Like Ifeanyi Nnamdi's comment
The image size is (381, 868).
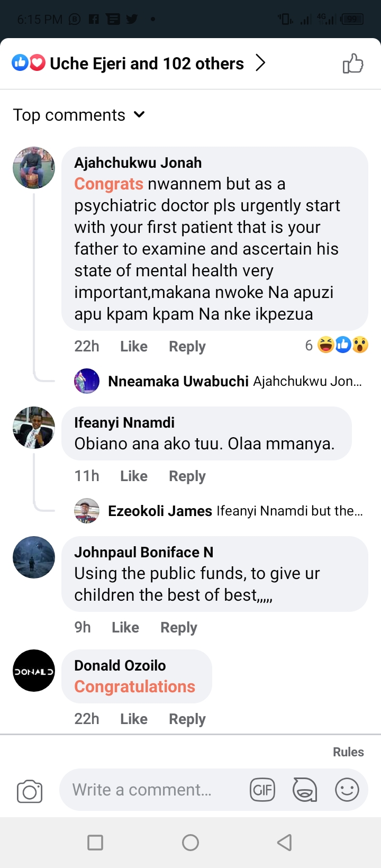point(133,476)
